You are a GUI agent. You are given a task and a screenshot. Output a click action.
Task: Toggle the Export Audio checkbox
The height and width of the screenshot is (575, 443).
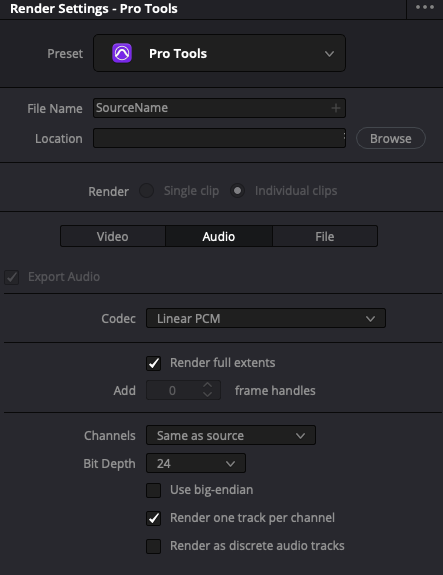pyautogui.click(x=12, y=277)
